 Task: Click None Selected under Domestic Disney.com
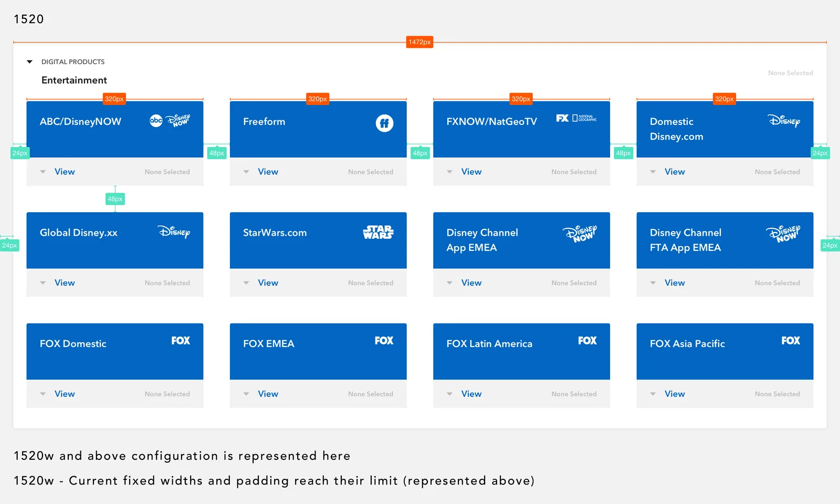click(778, 172)
